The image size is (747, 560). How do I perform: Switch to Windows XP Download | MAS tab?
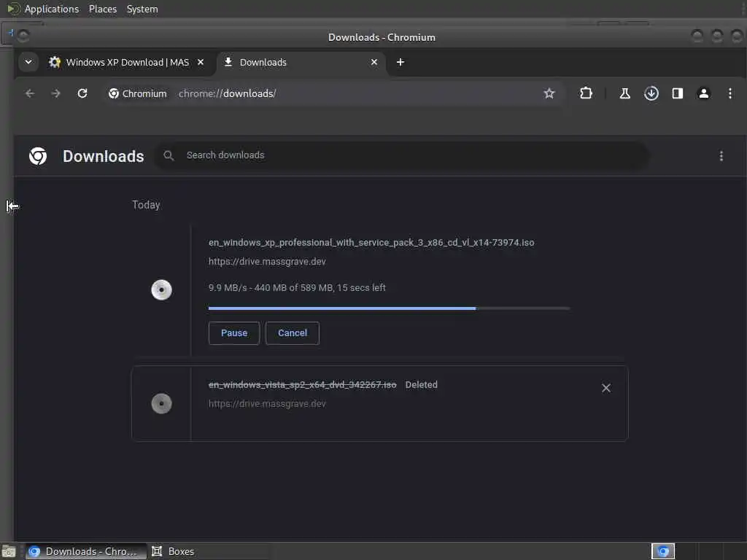[127, 63]
